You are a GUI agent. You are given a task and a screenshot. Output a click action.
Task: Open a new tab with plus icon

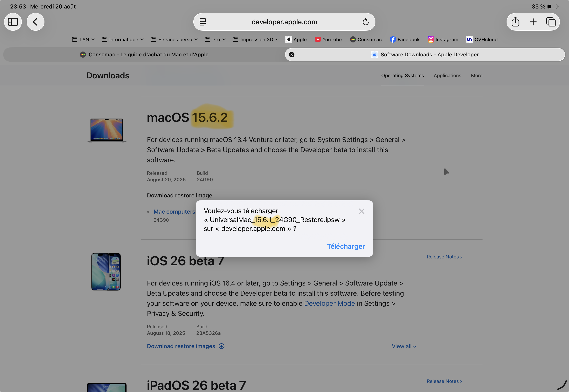coord(533,22)
